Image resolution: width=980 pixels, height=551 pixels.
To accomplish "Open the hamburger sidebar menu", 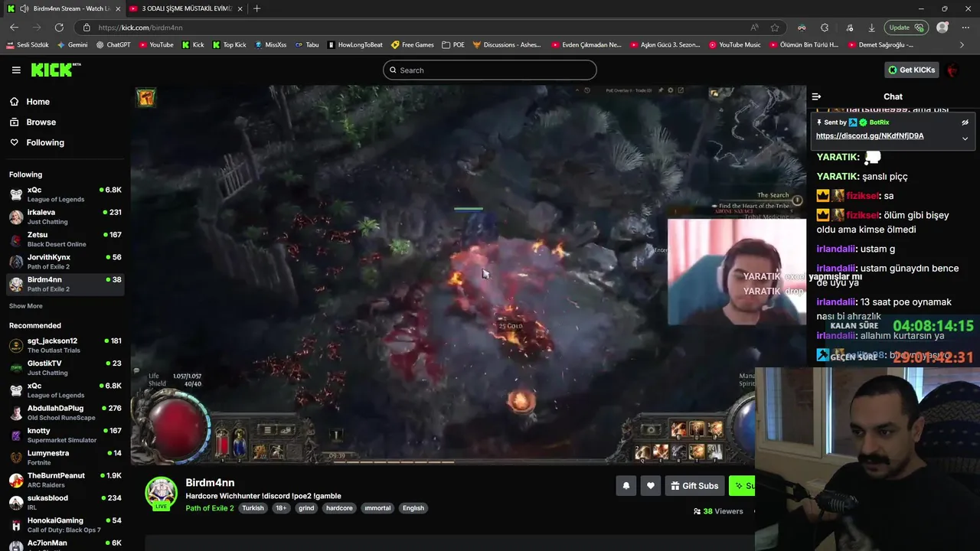I will [x=16, y=70].
